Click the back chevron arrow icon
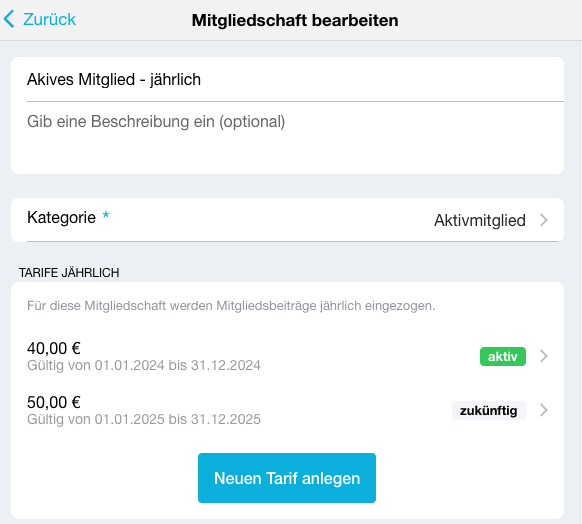Viewport: 582px width, 524px height. pyautogui.click(x=9, y=19)
